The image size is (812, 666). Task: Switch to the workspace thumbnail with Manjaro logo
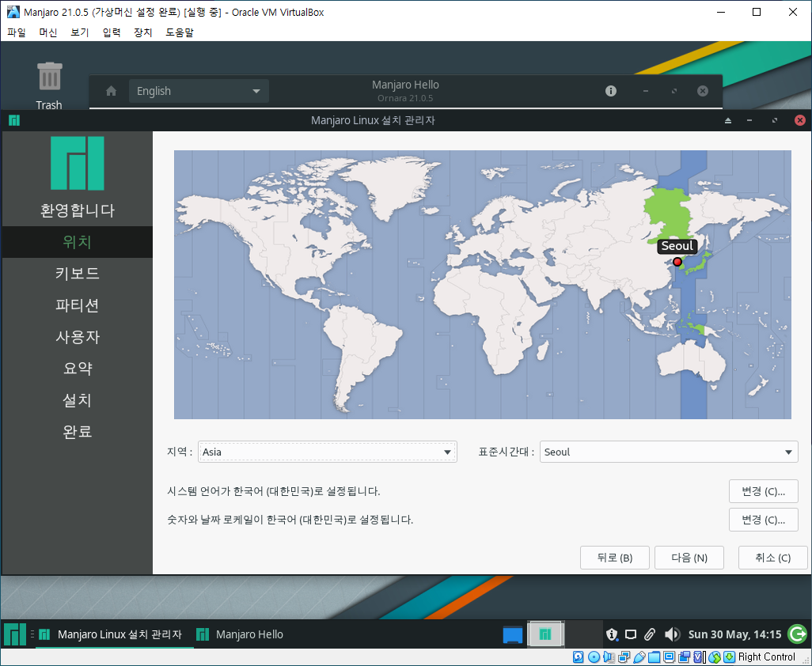point(545,634)
